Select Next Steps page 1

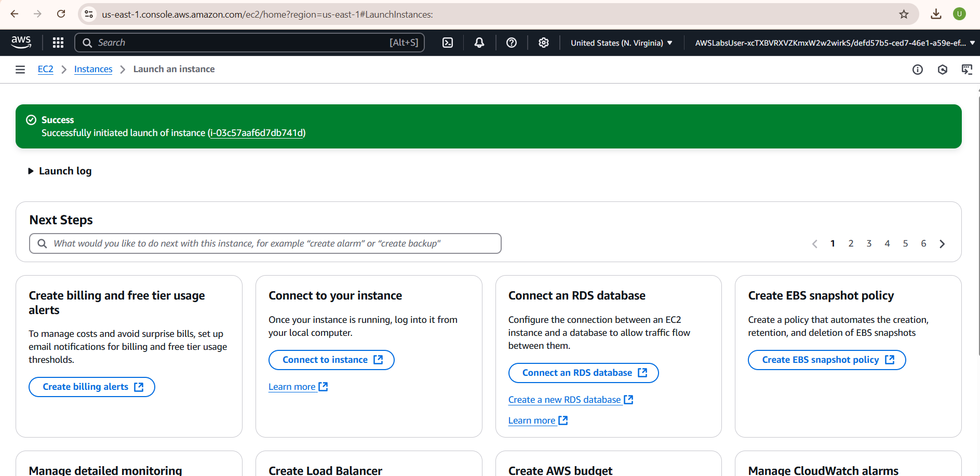pos(833,243)
